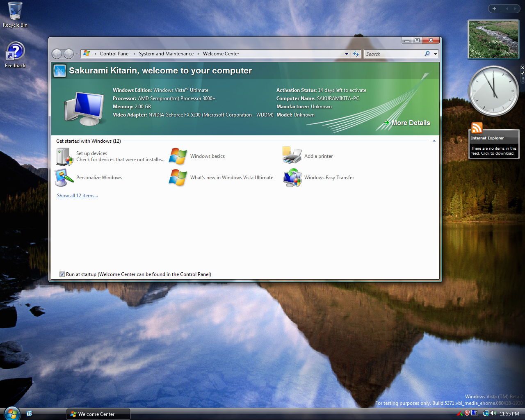Click the Add a printer icon
The image size is (525, 420).
point(292,155)
